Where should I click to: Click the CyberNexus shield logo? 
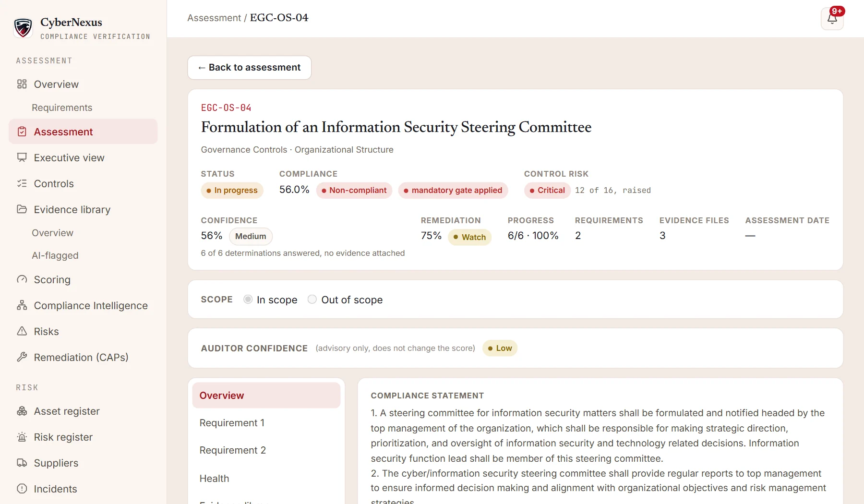click(x=23, y=28)
